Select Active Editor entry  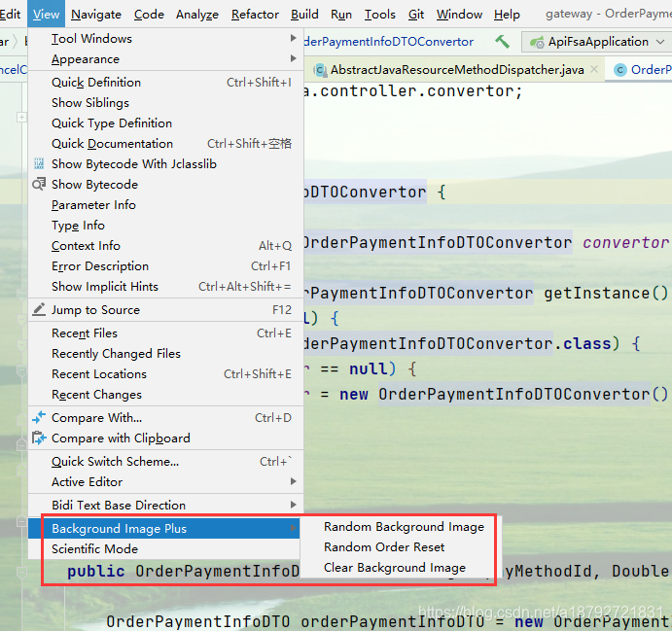pyautogui.click(x=166, y=482)
